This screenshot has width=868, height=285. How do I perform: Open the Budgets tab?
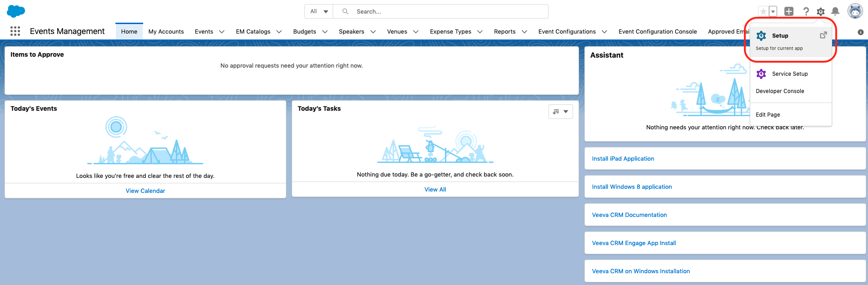click(304, 31)
